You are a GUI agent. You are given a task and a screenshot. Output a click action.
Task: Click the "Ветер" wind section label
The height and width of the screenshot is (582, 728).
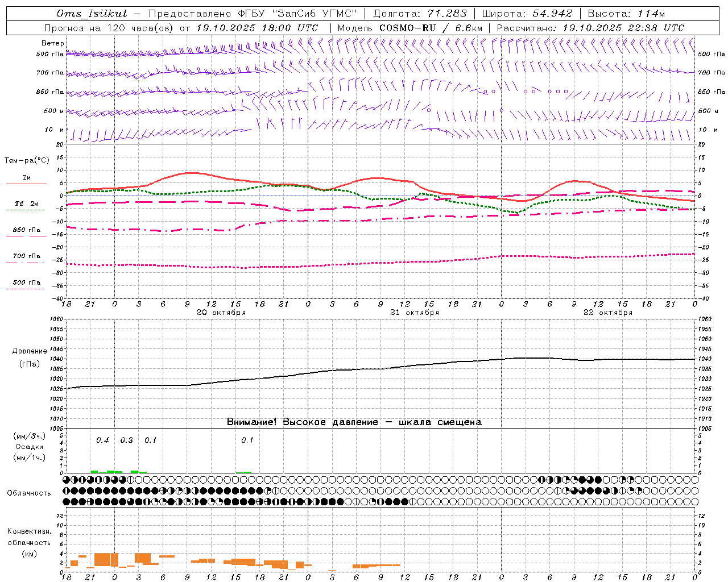tap(53, 43)
